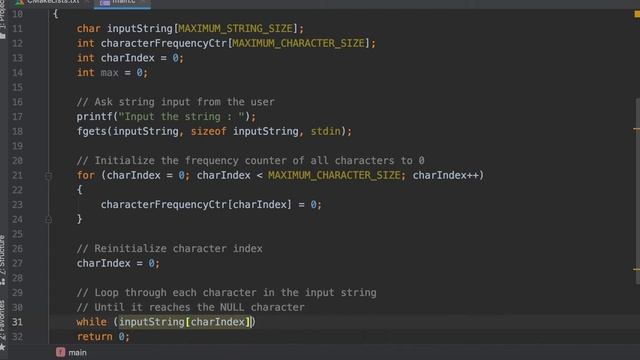Click characterFrequencyCtr[charIndex] on line 23
Screen dimensions: 640x360
click(x=196, y=204)
